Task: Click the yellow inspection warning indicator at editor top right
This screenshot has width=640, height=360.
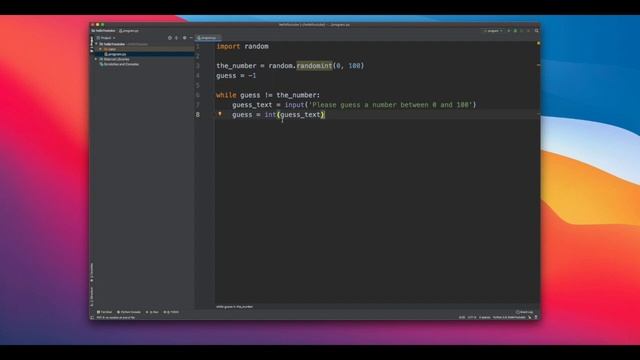Action: [538, 43]
